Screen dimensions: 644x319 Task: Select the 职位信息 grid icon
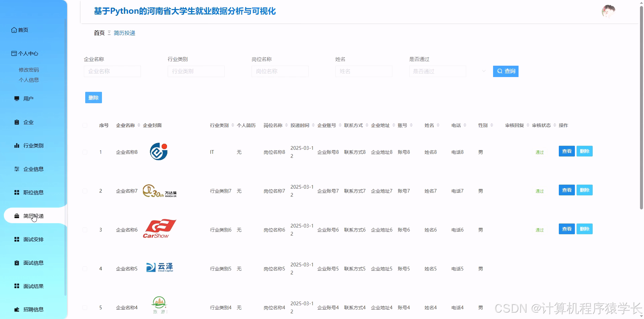tap(16, 192)
